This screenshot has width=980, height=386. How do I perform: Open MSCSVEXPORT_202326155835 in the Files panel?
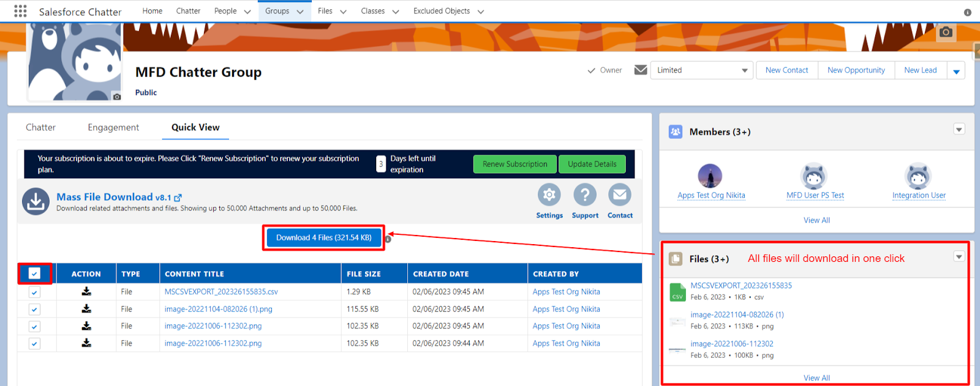pos(741,286)
